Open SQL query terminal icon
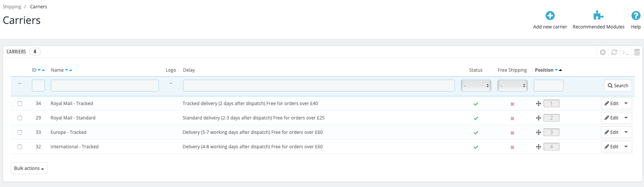Screen dimensions: 644x187 (x=625, y=52)
